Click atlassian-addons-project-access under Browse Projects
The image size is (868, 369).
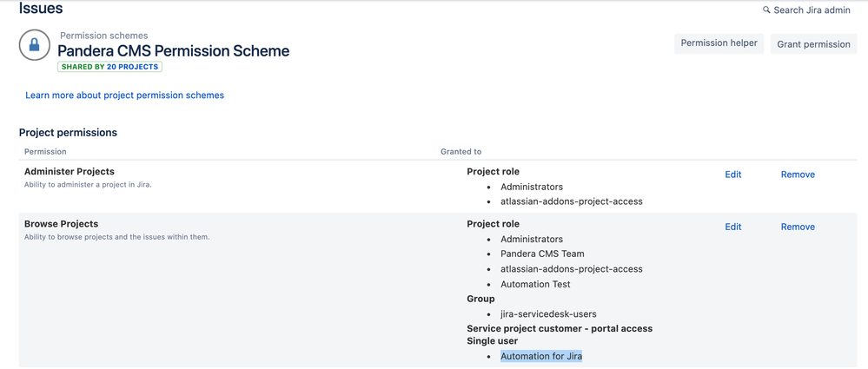[572, 269]
